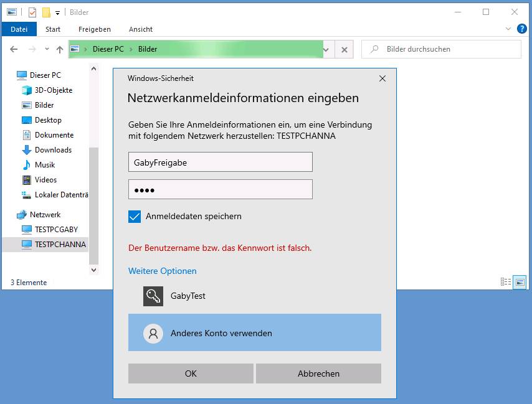Switch to details view icon

[506, 281]
